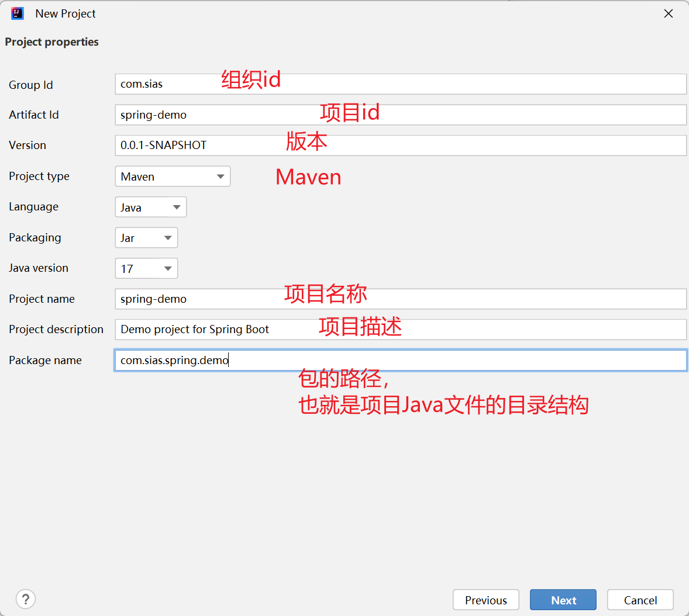Open the help question mark button
Viewport: 689px width, 616px height.
pos(26,599)
